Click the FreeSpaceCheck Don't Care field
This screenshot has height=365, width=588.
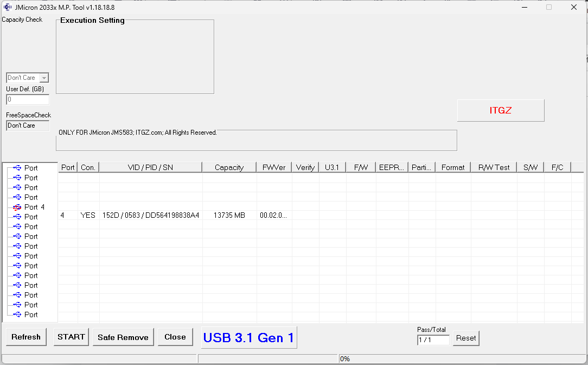28,125
